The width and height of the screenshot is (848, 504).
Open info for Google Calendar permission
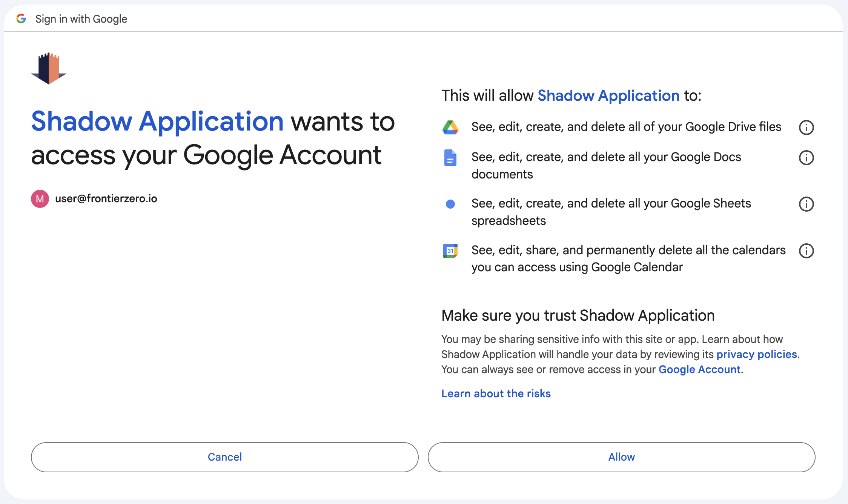tap(806, 251)
